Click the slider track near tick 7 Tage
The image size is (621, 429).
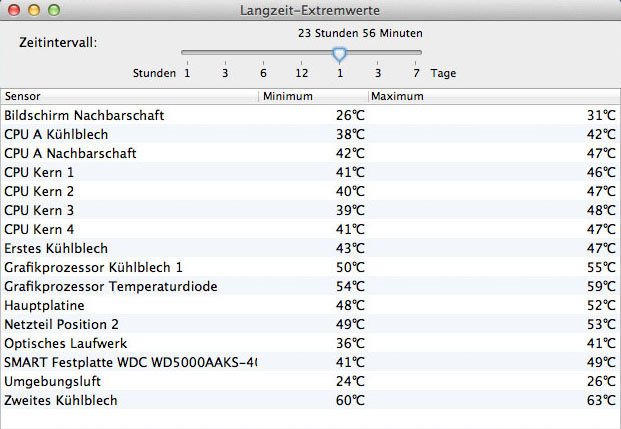415,52
